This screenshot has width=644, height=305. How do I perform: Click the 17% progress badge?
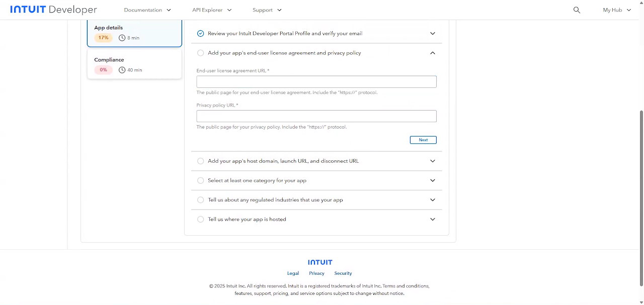[x=103, y=38]
